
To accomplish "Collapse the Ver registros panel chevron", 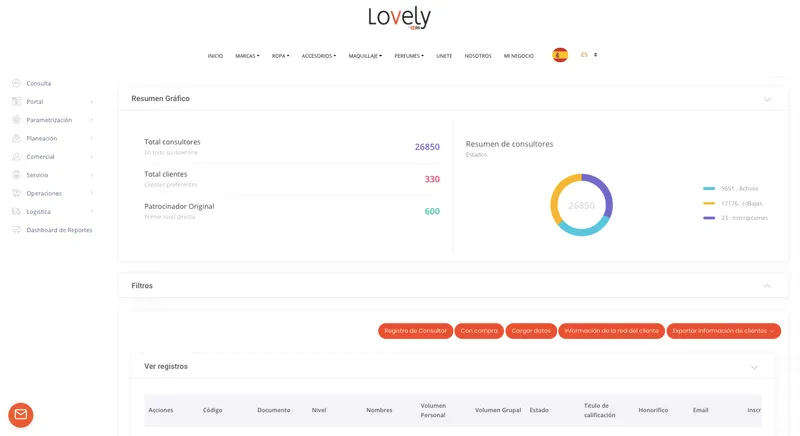I will pos(754,367).
